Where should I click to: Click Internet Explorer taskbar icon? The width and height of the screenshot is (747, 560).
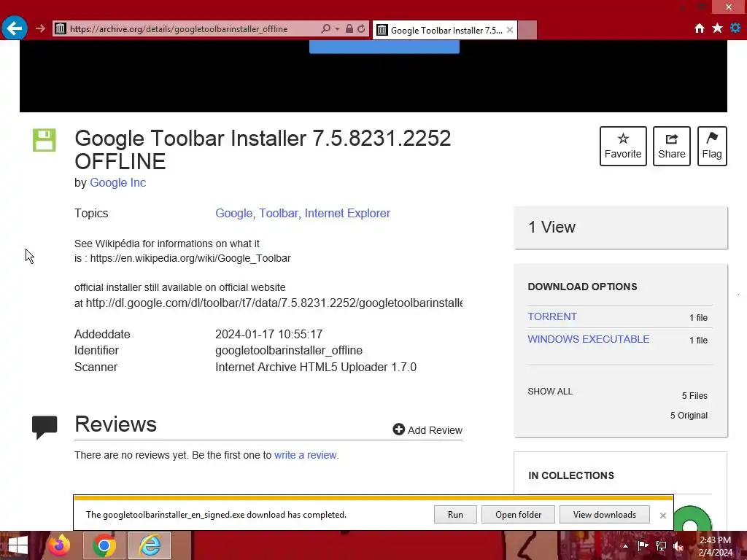pyautogui.click(x=150, y=545)
